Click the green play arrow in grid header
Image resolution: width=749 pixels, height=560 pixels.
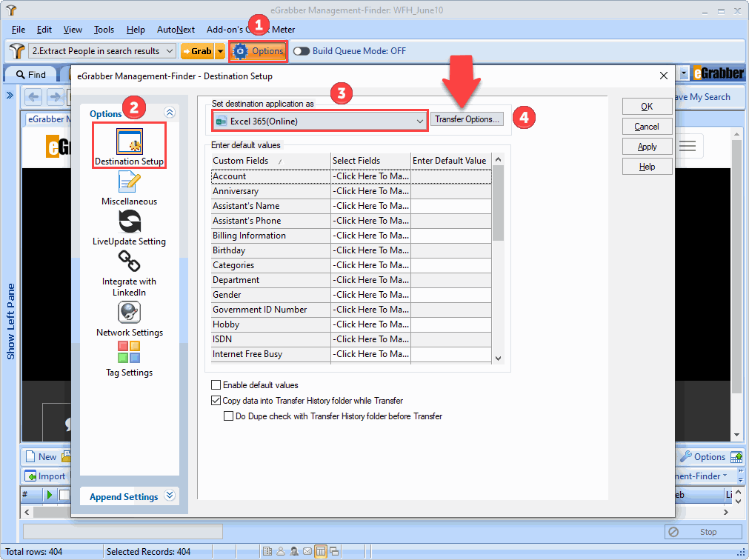(50, 495)
